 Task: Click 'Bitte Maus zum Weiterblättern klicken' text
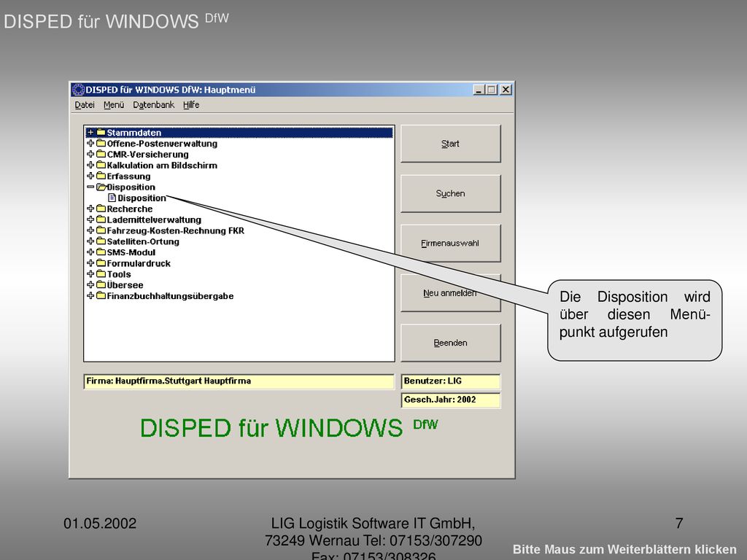coord(624,550)
